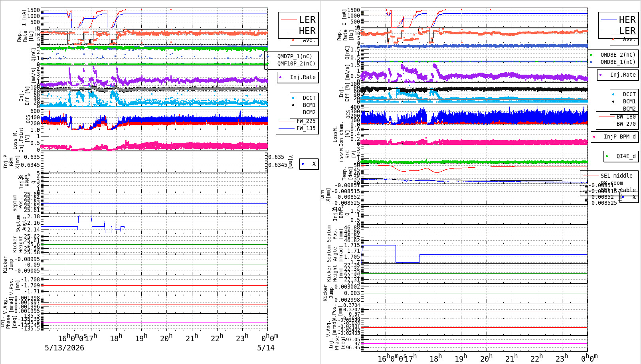Click the 5/13/2026 date label
This screenshot has height=364, width=641.
click(x=64, y=348)
